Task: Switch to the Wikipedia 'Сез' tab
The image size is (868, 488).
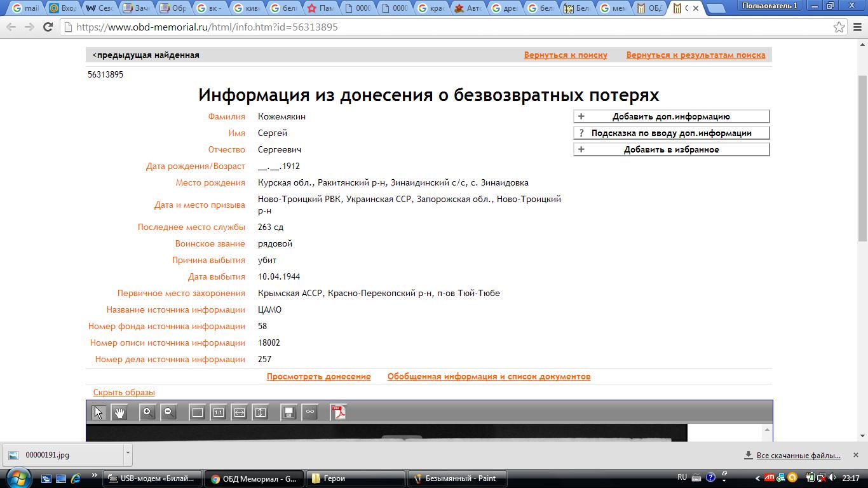Action: click(99, 8)
